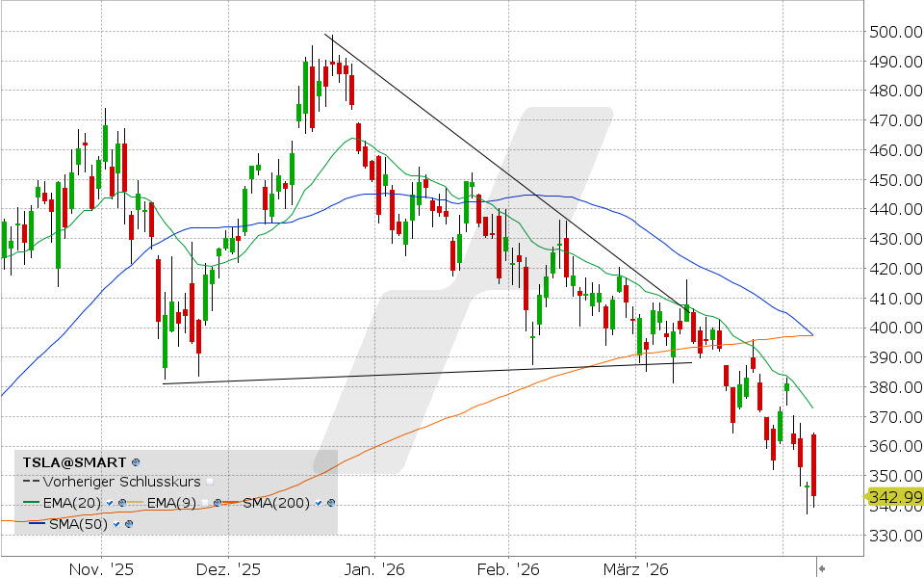Open the SMA(200) indicator settings icon
This screenshot has width=924, height=578.
(332, 503)
